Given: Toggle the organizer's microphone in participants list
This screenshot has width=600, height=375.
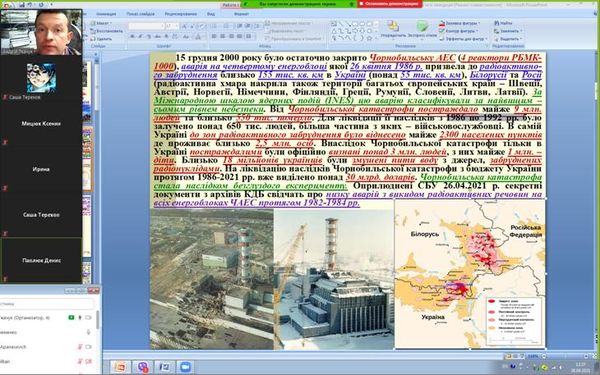Looking at the screenshot, I should click(80, 318).
